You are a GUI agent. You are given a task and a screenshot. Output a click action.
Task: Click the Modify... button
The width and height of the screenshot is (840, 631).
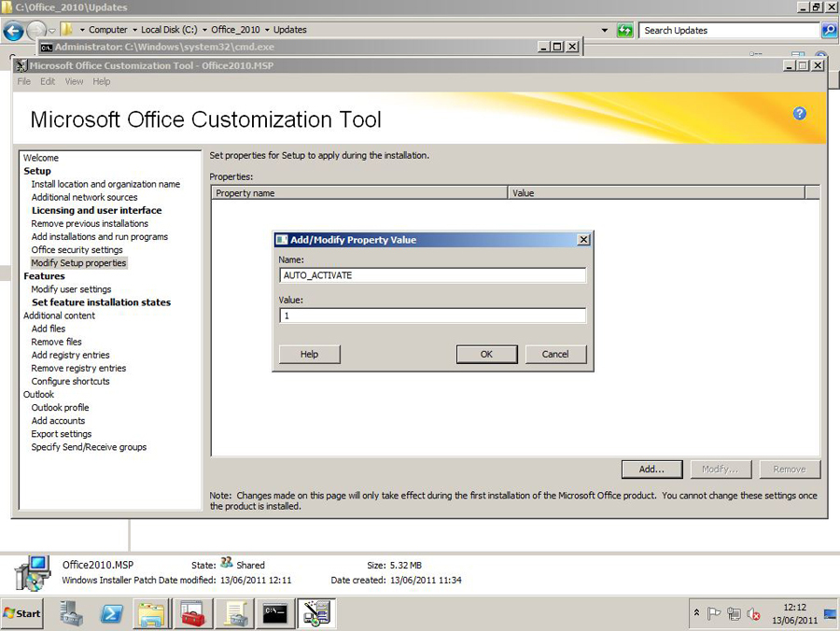pyautogui.click(x=721, y=470)
